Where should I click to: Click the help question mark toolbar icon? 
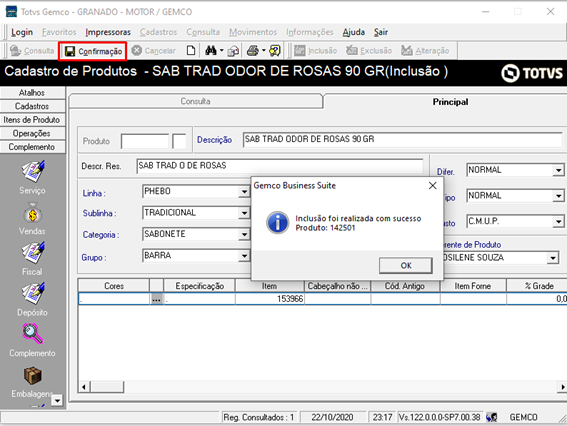click(275, 51)
